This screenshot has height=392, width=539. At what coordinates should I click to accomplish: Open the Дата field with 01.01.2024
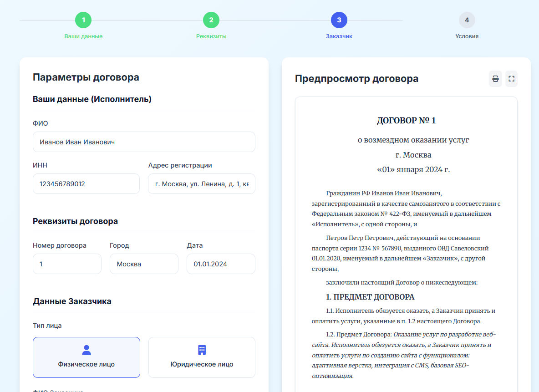click(x=221, y=264)
